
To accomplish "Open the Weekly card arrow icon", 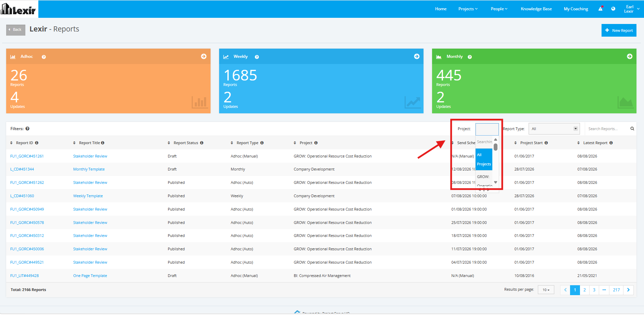I will [x=417, y=56].
